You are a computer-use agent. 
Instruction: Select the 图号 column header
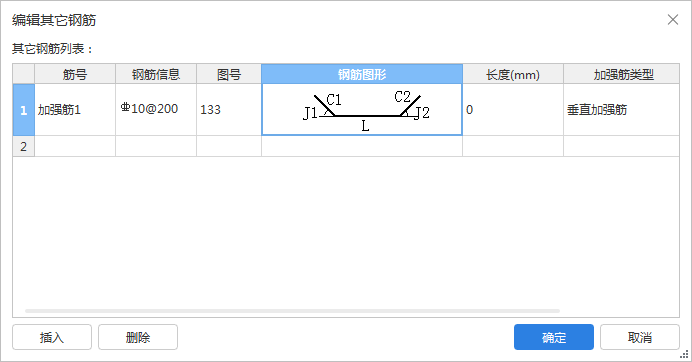[x=229, y=74]
